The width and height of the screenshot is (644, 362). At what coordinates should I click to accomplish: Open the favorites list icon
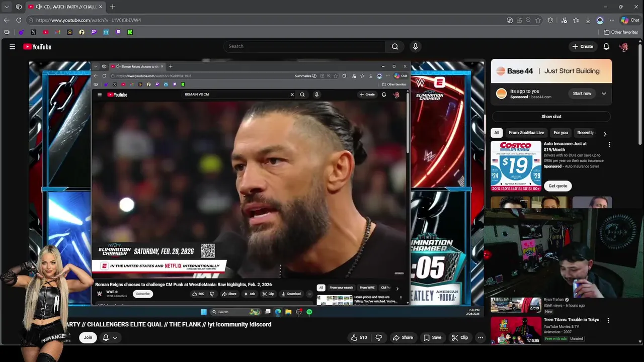tap(576, 20)
